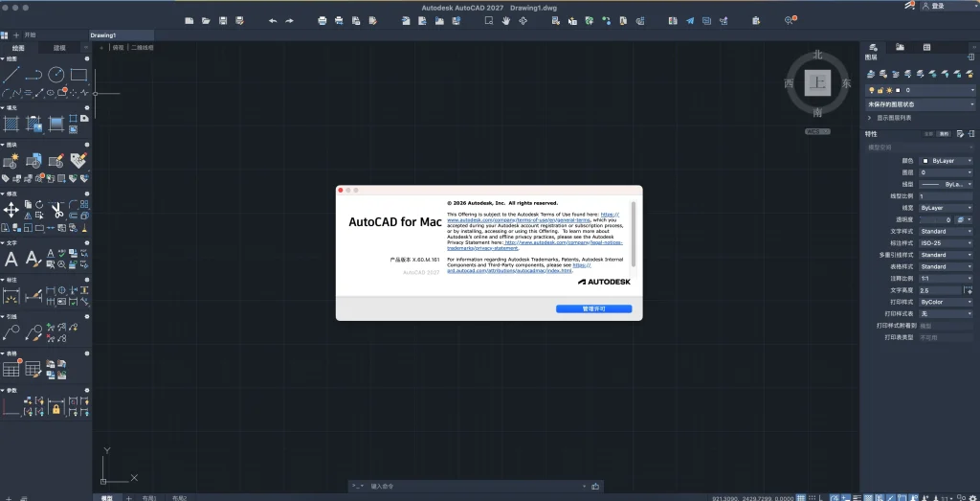Collapse the Fill (填充) panel section
The width and height of the screenshot is (980, 501).
pyautogui.click(x=3, y=107)
